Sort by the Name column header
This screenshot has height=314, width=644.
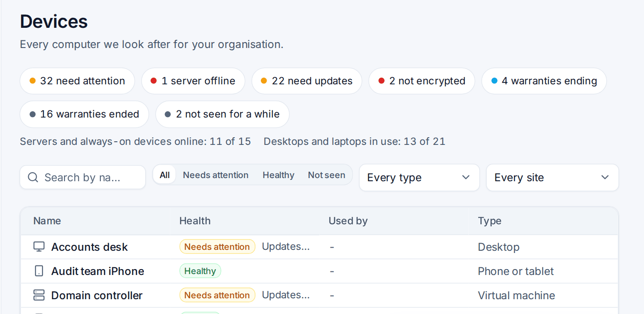click(x=47, y=221)
